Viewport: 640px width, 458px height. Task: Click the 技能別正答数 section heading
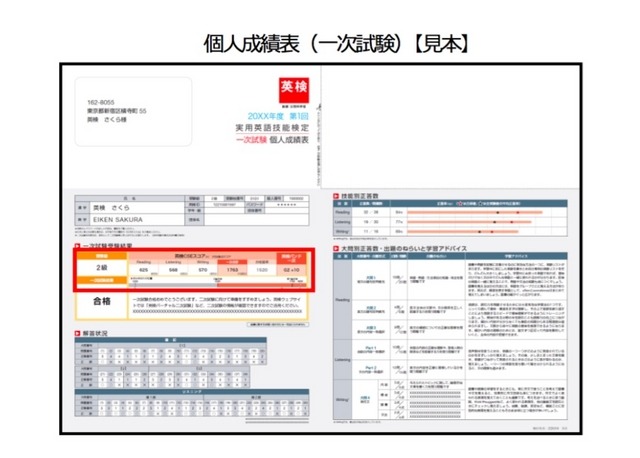[360, 196]
